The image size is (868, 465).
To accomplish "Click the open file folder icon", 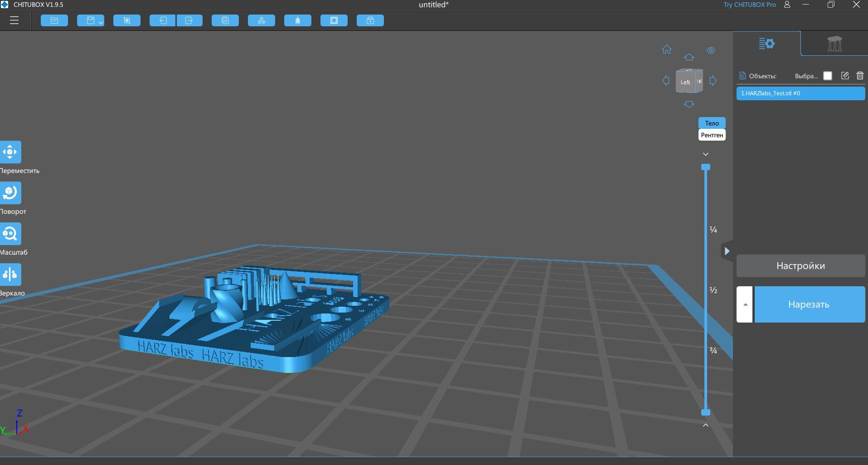I will (x=54, y=20).
